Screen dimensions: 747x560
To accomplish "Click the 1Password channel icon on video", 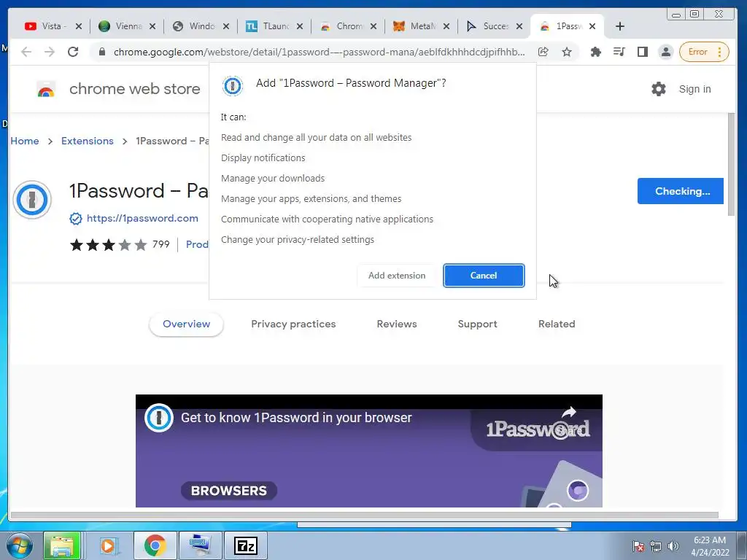I will (x=158, y=418).
